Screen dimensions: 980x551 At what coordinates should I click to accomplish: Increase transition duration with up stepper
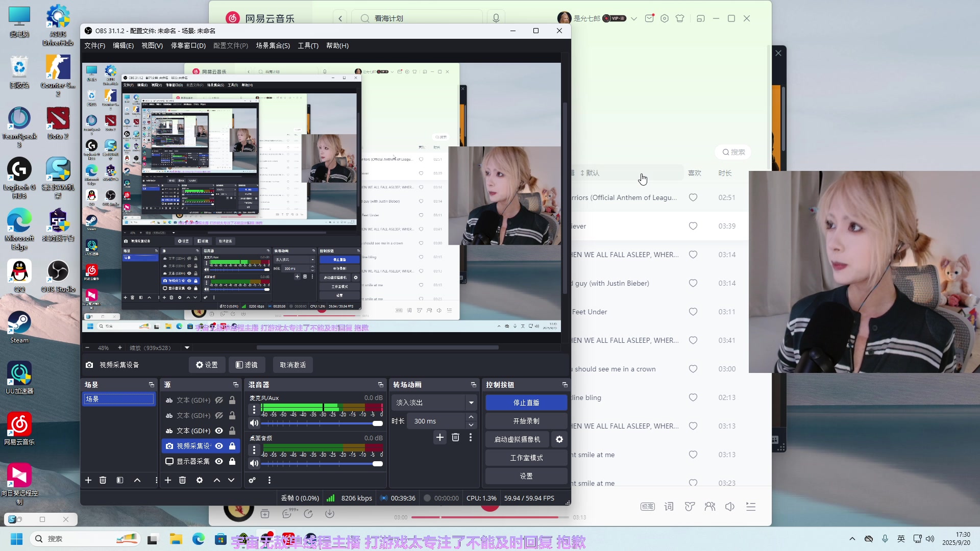[x=471, y=417]
